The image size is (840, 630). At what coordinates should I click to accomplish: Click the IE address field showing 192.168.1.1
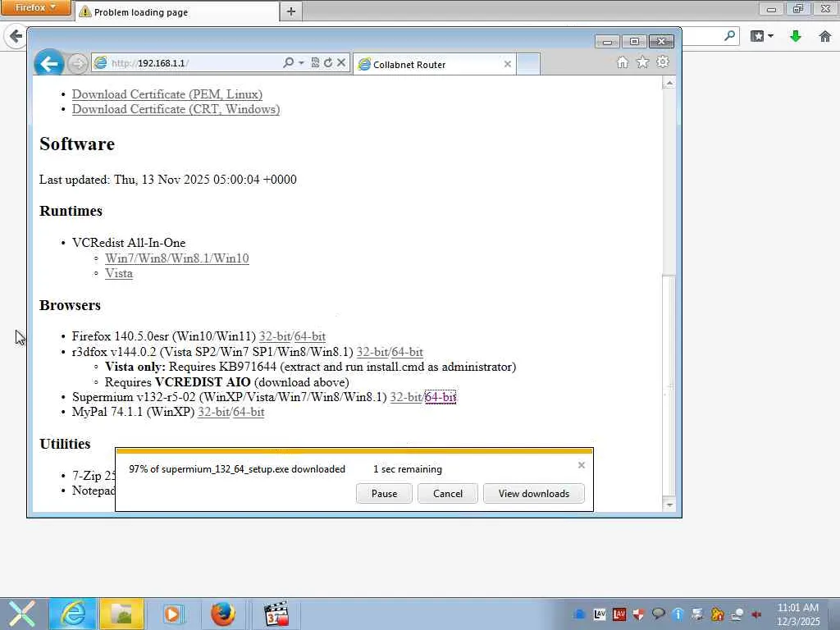(195, 63)
